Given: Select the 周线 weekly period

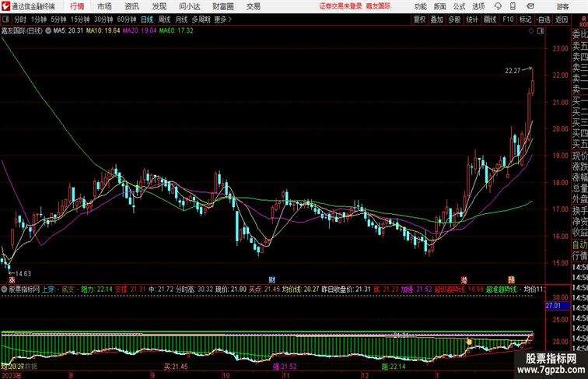Looking at the screenshot, I should pyautogui.click(x=164, y=19).
